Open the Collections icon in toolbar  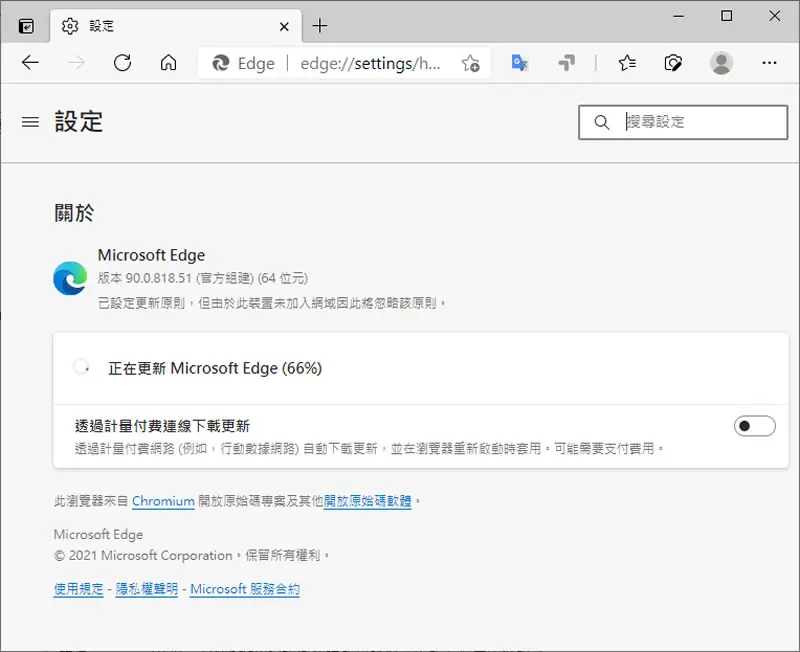[x=673, y=63]
